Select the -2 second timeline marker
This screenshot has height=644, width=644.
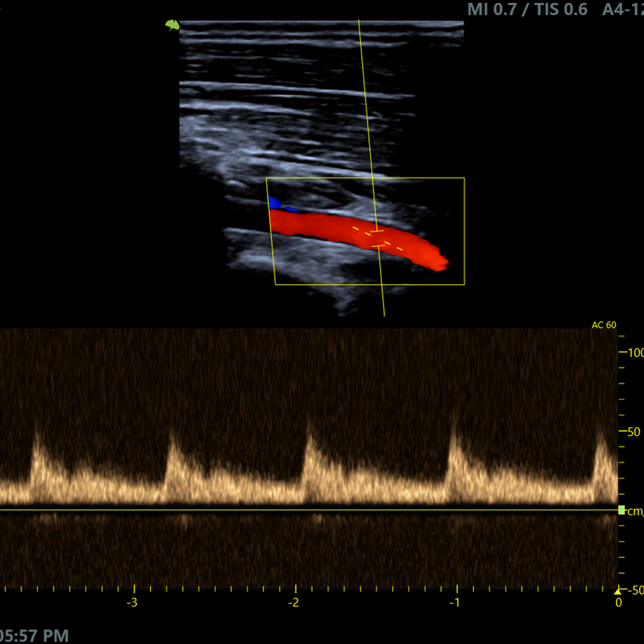pyautogui.click(x=294, y=602)
